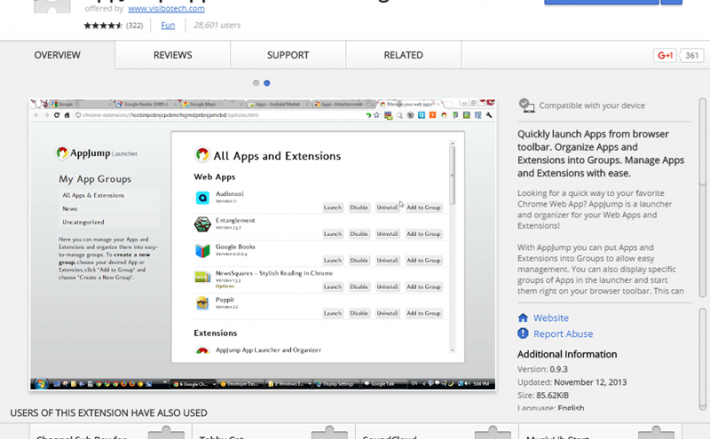710x439 pixels.
Task: Click the back arrow in the preview browser toolbar
Action: pyautogui.click(x=37, y=115)
